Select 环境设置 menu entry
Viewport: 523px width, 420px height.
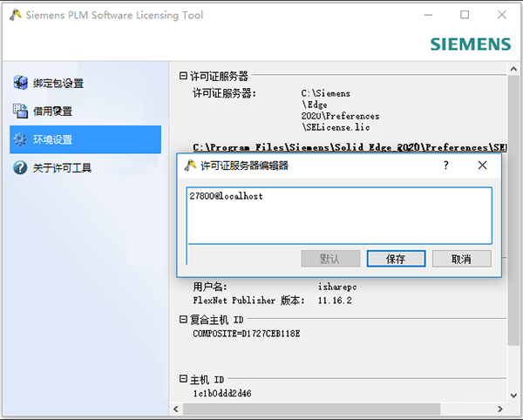[85, 139]
